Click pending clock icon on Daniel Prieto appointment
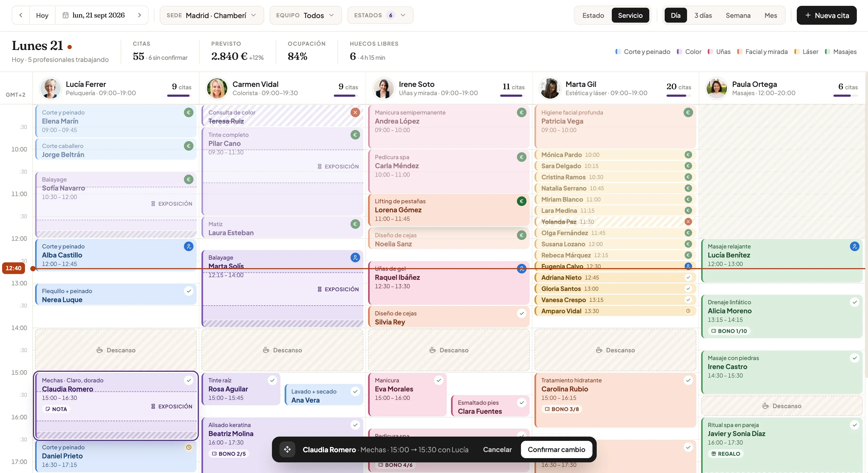The width and height of the screenshot is (868, 473). tap(189, 447)
